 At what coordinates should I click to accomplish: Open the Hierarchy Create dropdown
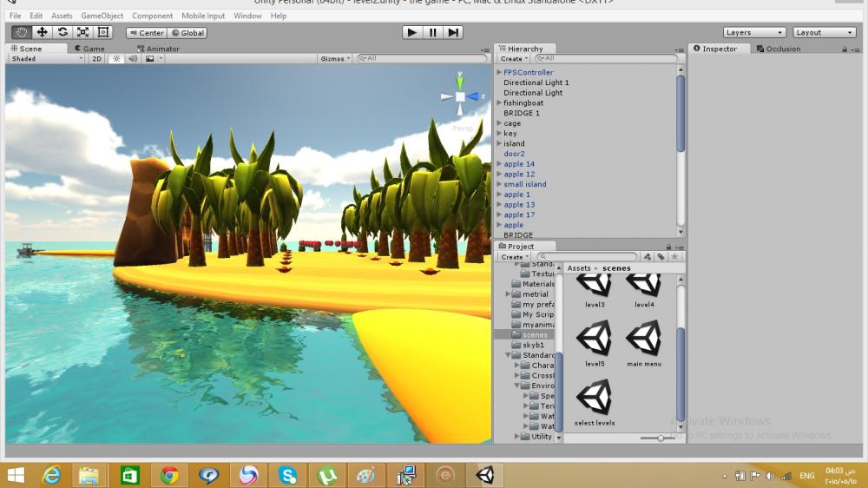tap(514, 59)
